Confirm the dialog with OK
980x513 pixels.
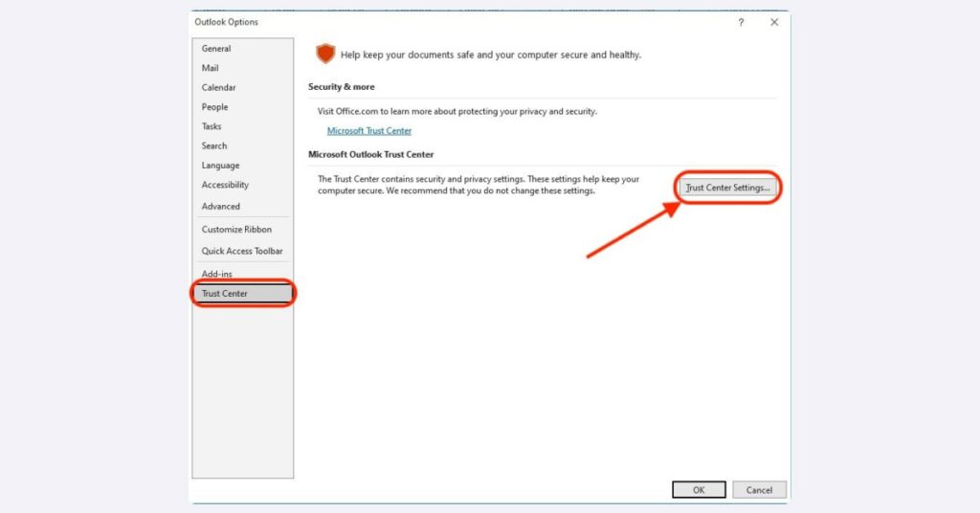tap(699, 490)
